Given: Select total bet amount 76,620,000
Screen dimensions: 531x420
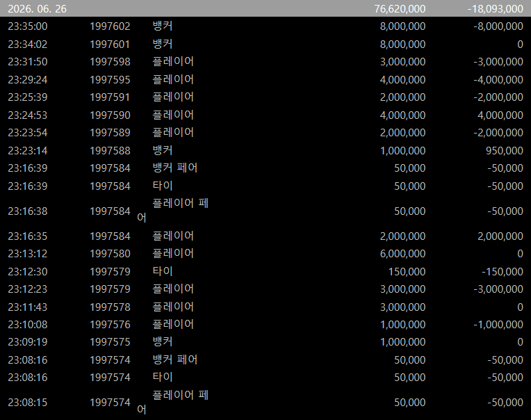Looking at the screenshot, I should pyautogui.click(x=400, y=9).
